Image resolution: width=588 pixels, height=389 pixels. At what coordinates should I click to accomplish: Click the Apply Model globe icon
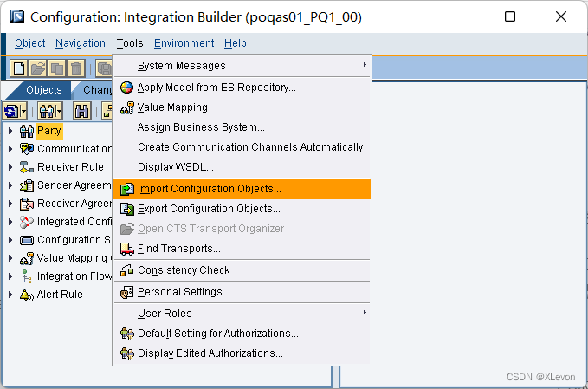tap(126, 88)
